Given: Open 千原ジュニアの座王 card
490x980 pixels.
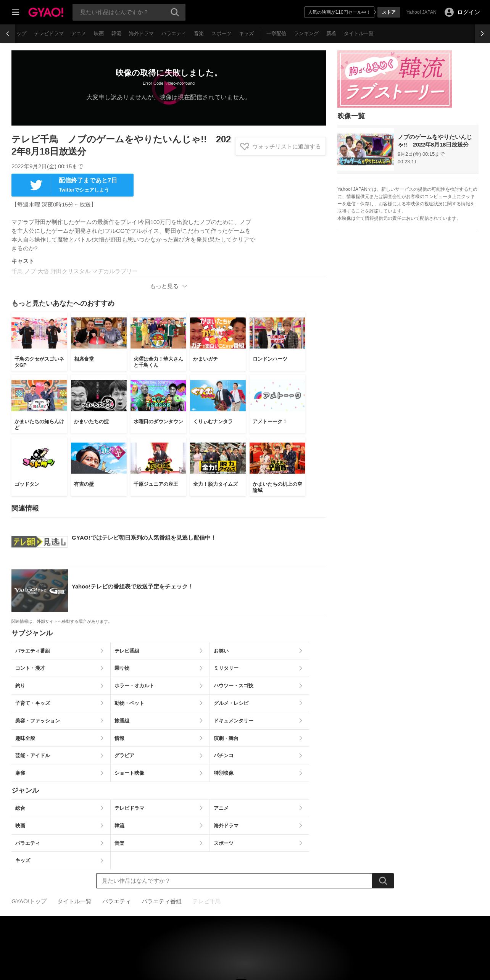Looking at the screenshot, I should pos(158,467).
